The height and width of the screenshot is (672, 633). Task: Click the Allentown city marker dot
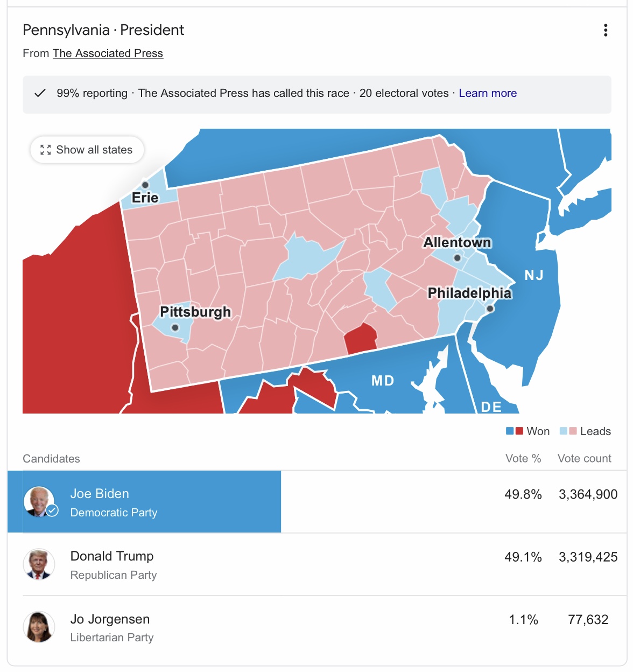click(458, 258)
